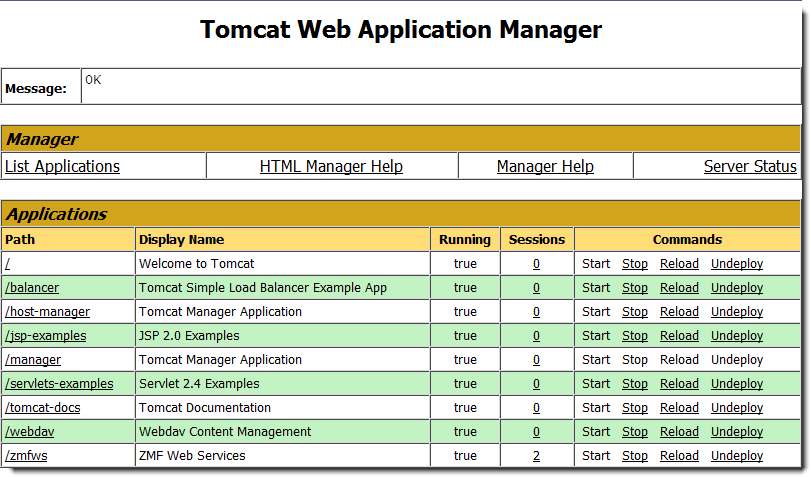Click the Commands column header
The height and width of the screenshot is (477, 811).
[687, 240]
